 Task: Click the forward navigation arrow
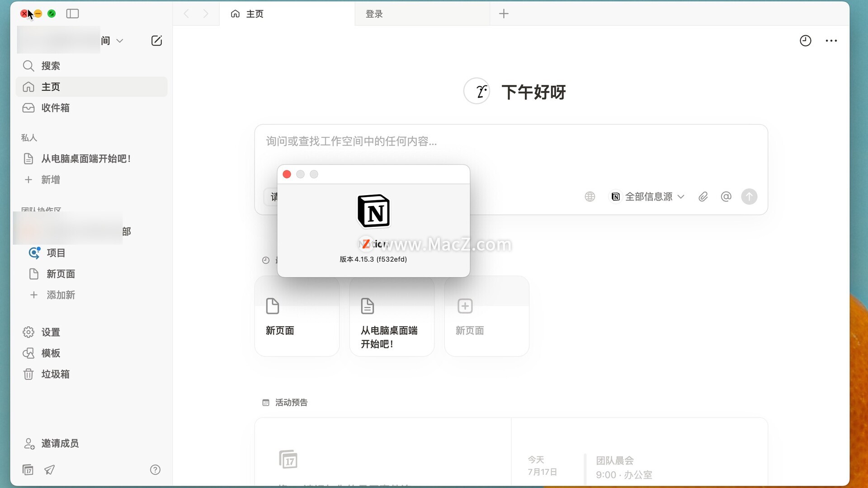pos(206,14)
